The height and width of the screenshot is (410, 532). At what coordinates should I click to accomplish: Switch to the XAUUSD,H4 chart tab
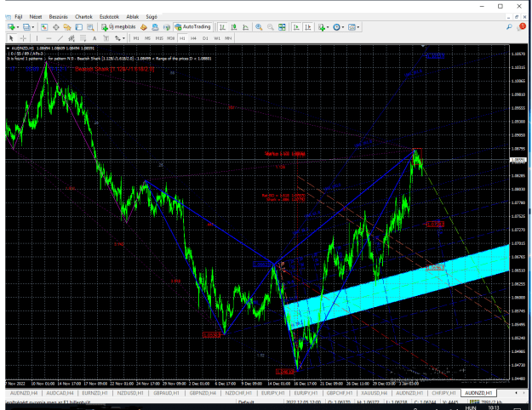tap(375, 393)
